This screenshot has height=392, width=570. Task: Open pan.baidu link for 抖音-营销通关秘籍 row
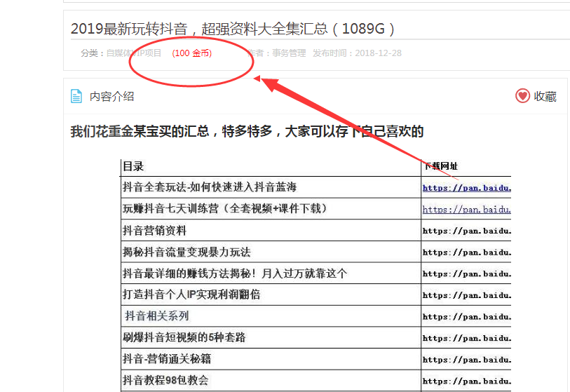[x=467, y=360]
